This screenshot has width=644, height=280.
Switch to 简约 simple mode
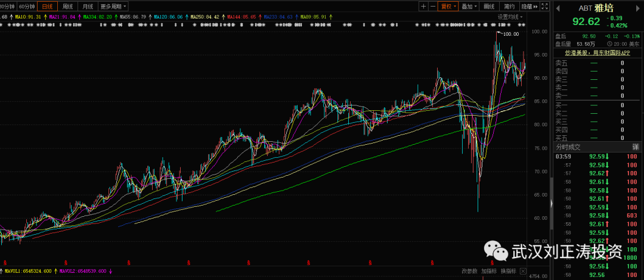[509, 6]
